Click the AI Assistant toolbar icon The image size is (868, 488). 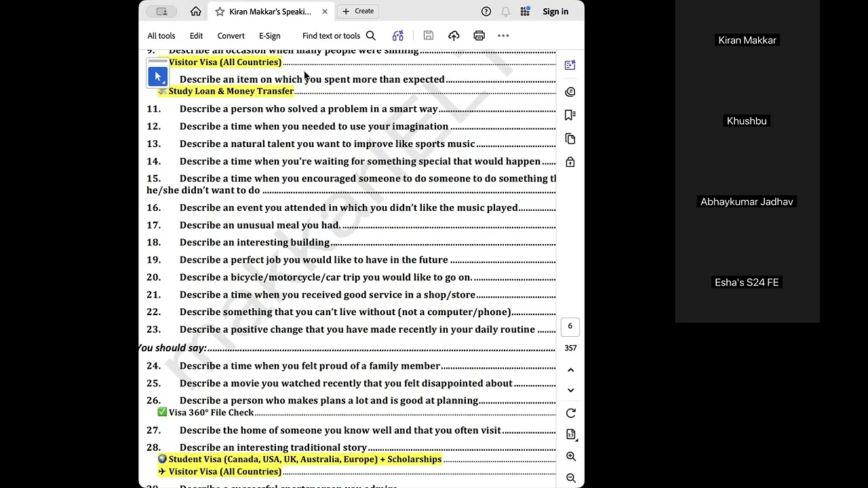[398, 36]
